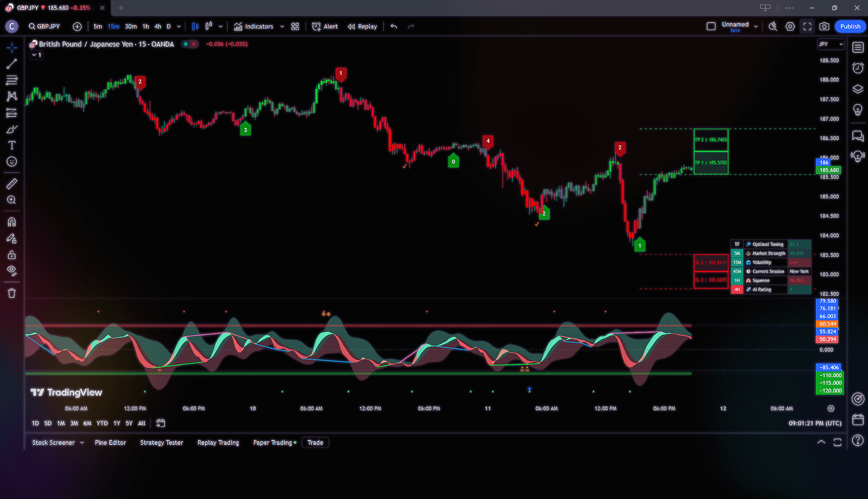Open the Strategy Tester tab
The width and height of the screenshot is (868, 499).
pyautogui.click(x=162, y=443)
